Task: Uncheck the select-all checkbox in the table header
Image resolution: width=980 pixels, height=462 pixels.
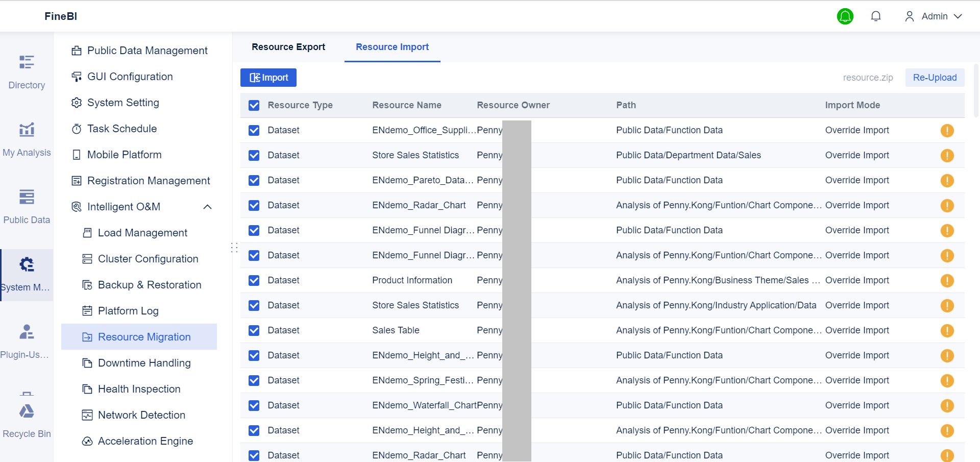Action: [254, 105]
